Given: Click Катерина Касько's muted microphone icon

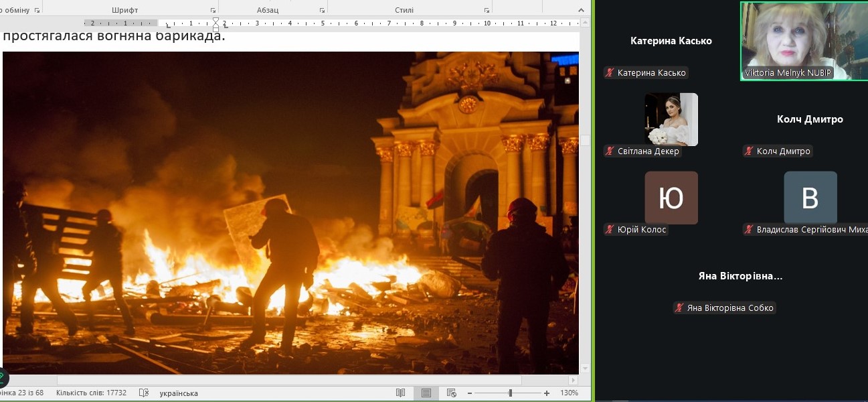Looking at the screenshot, I should [x=609, y=73].
